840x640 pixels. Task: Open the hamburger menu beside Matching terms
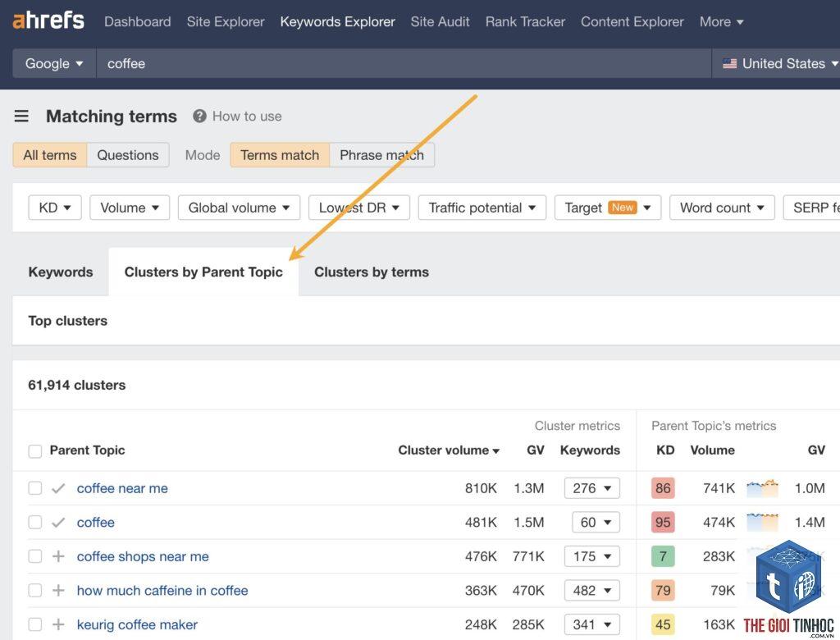click(21, 116)
